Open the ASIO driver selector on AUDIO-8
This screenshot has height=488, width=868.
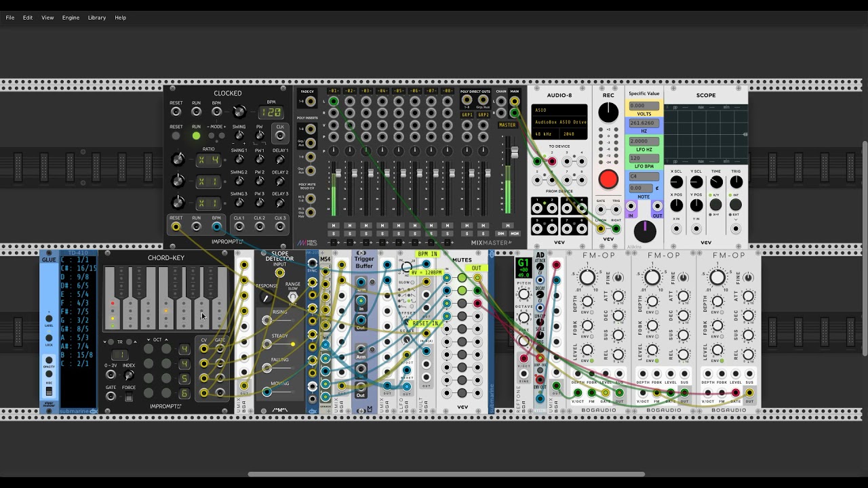[x=559, y=110]
